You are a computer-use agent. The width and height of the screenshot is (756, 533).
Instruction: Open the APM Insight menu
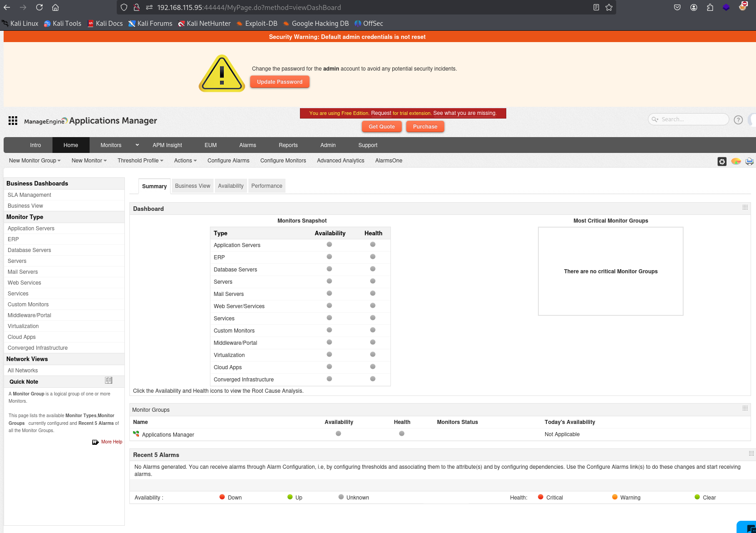point(167,145)
